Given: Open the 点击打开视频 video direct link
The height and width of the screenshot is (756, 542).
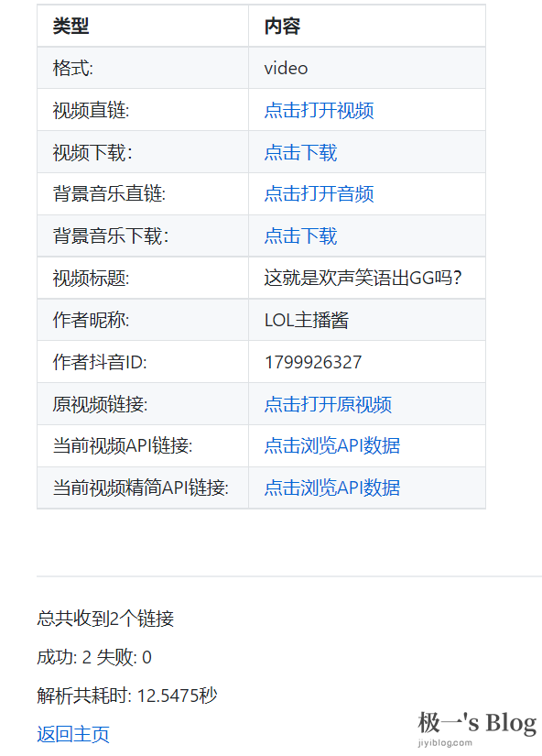Looking at the screenshot, I should point(319,110).
